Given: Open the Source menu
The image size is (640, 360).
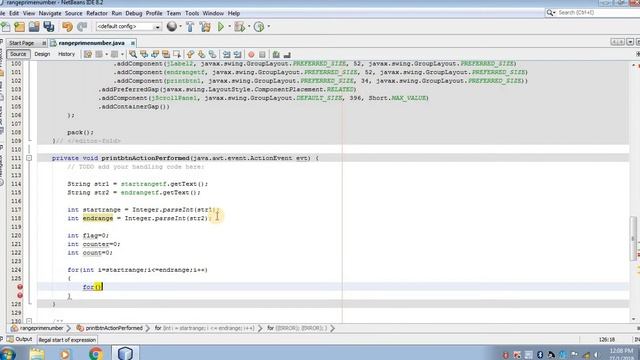Looking at the screenshot, I should pyautogui.click(x=73, y=13).
